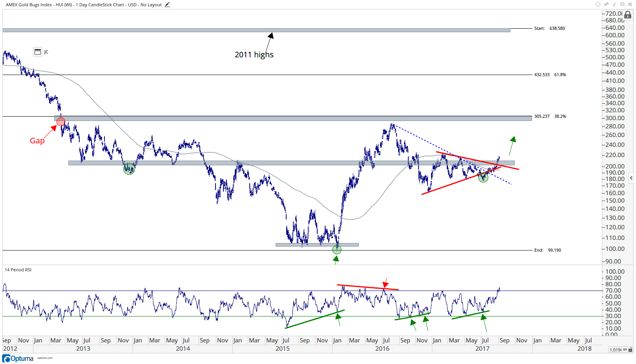This screenshot has height=364, width=636.
Task: Click the 100.00 value on the price scale
Action: click(x=615, y=249)
